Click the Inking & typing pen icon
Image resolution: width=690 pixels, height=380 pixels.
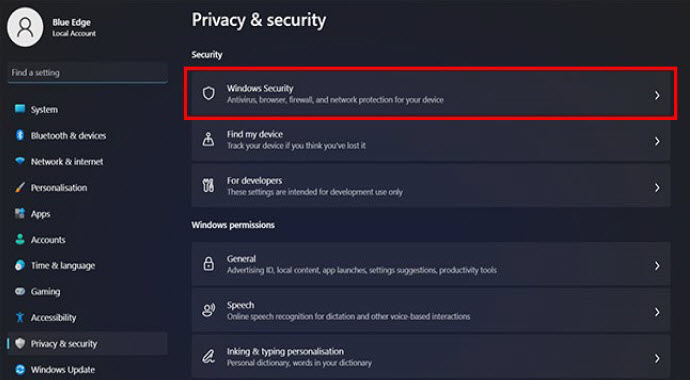click(208, 357)
